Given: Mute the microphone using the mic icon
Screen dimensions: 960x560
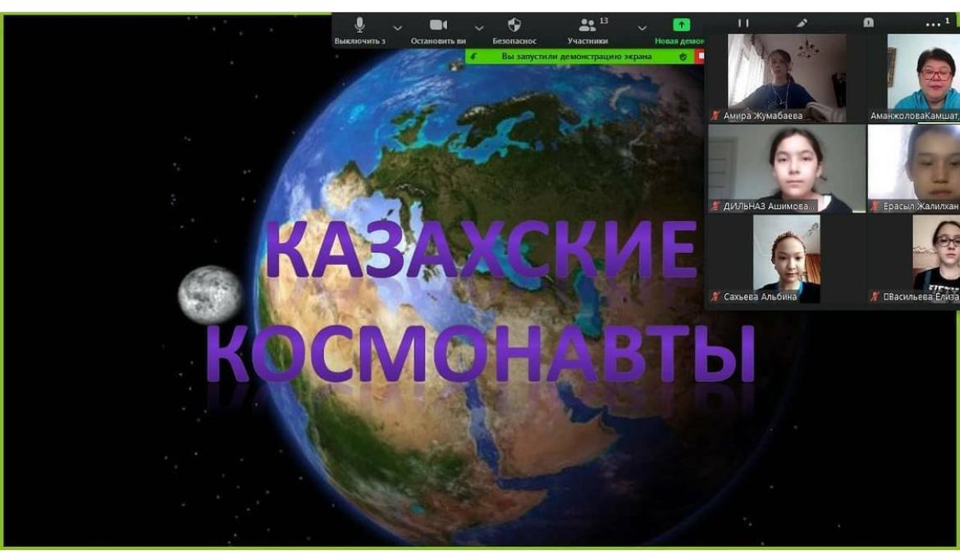Looking at the screenshot, I should click(359, 25).
